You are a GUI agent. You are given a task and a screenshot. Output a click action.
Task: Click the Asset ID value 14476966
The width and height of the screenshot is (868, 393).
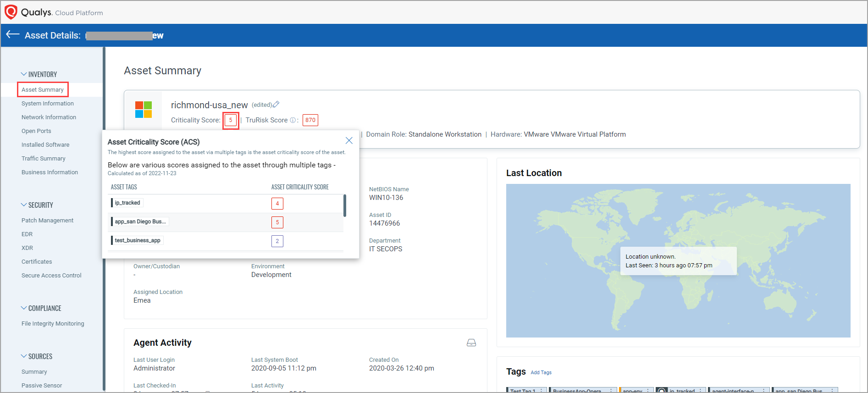tap(384, 223)
